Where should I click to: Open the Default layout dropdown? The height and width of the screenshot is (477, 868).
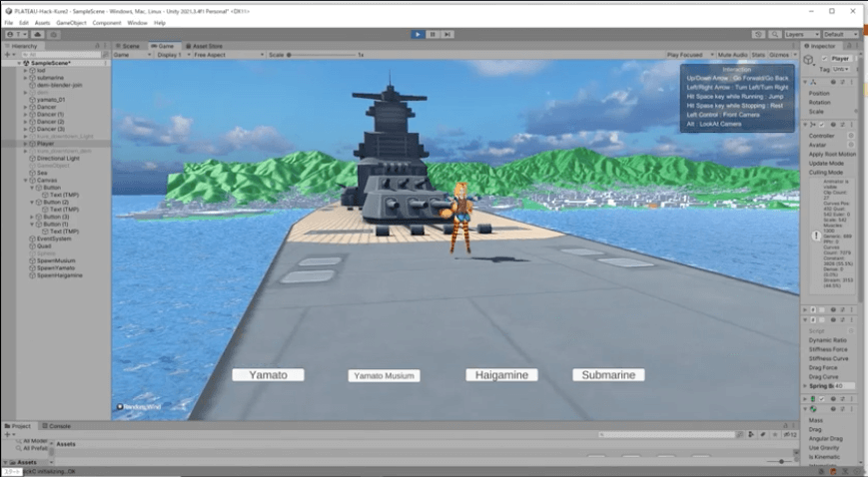tap(840, 34)
